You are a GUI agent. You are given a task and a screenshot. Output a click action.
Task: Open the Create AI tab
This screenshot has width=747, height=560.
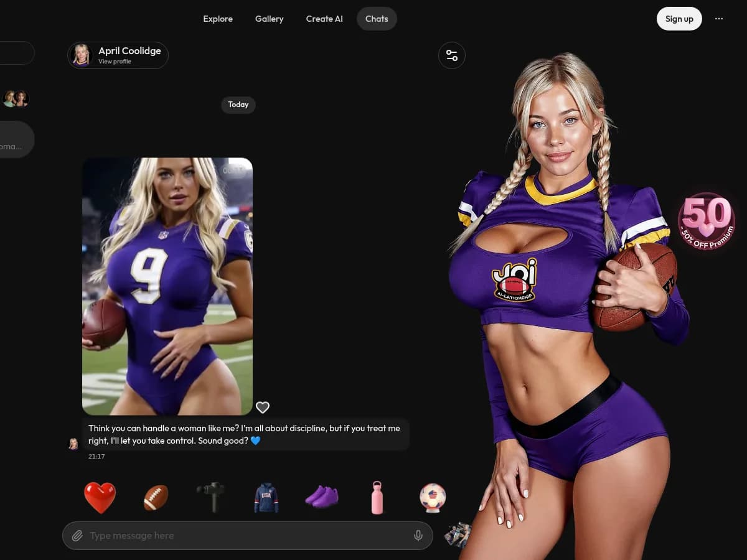click(x=324, y=19)
